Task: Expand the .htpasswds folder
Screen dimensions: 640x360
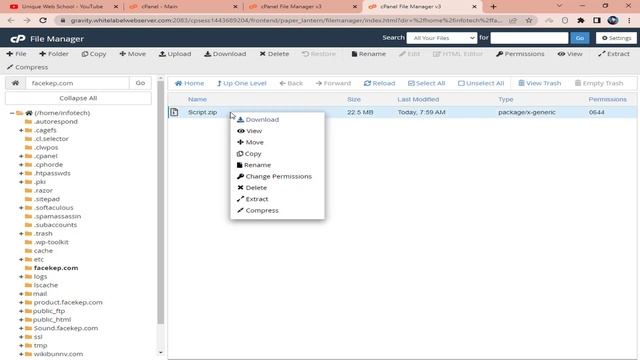Action: tap(21, 173)
